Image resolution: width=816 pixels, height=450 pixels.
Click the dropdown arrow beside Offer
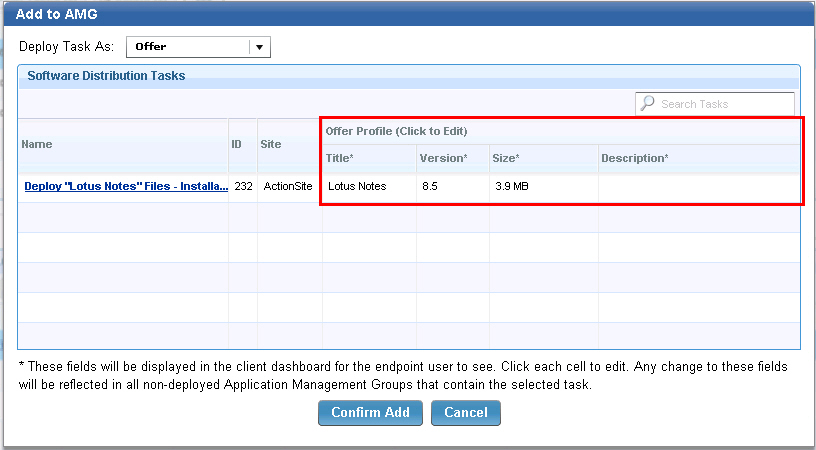pyautogui.click(x=260, y=47)
